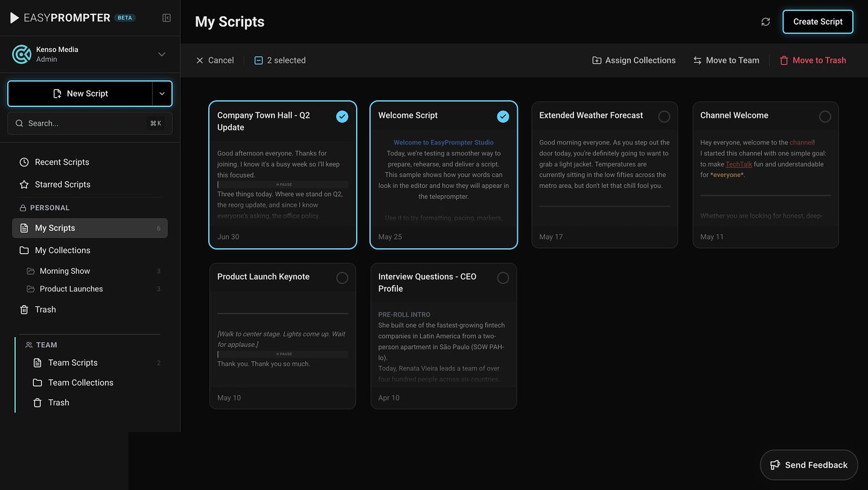Select the Extended Weather Forecast script circle
Image resolution: width=868 pixels, height=490 pixels.
point(664,116)
